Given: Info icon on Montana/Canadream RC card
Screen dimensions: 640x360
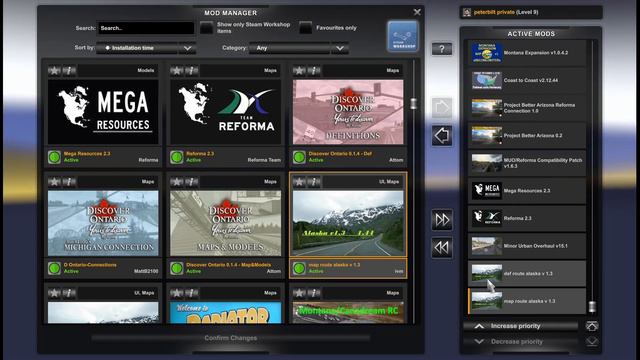Looking at the screenshot, I should tap(314, 293).
